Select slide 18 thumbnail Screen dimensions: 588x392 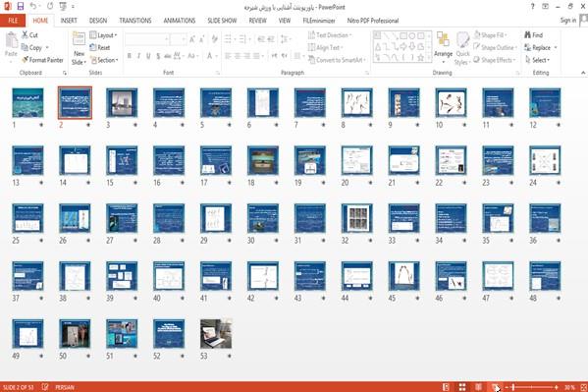[x=263, y=160]
